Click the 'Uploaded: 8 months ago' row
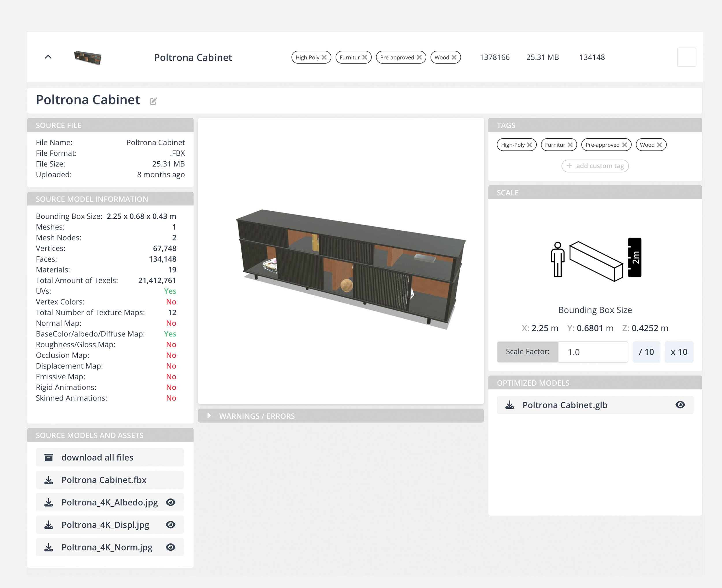 click(x=110, y=174)
